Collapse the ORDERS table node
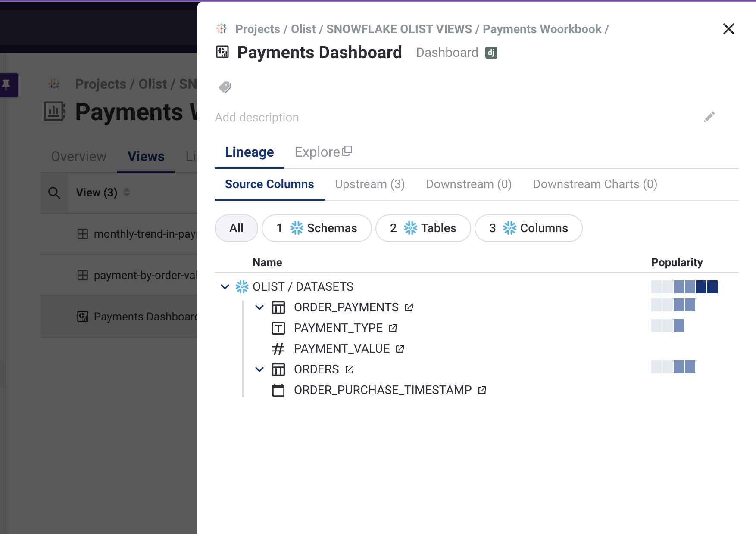Screen dimensions: 756x534 [259, 369]
